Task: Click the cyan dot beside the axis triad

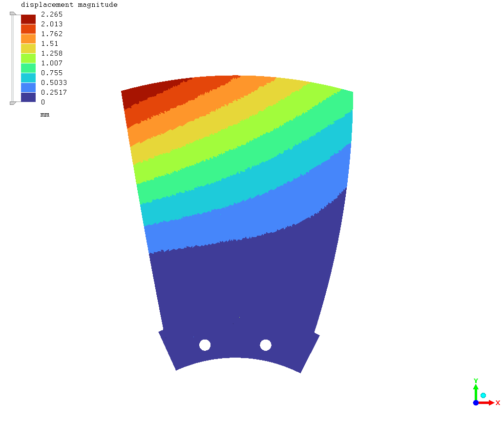Action: 483,395
